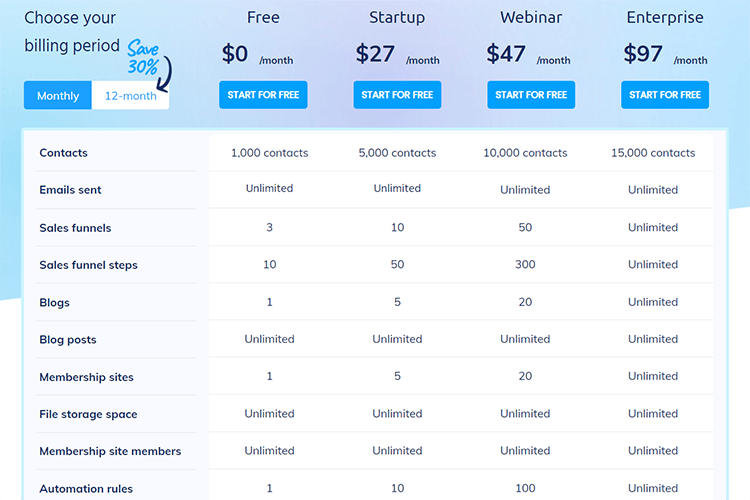Select the Sales funnel steps row label
Screen dimensions: 750x500
pyautogui.click(x=88, y=265)
